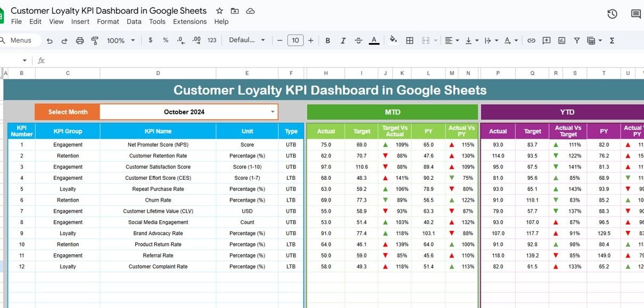Activate the paint format tool

(95, 40)
